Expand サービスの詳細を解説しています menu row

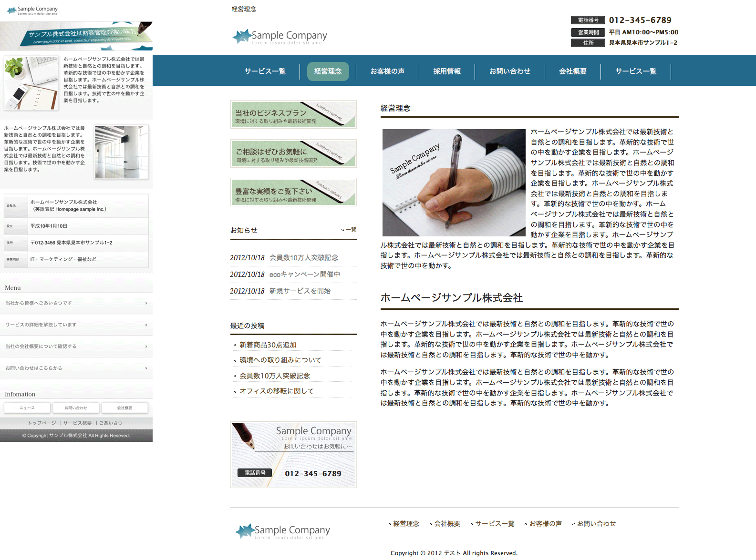[76, 325]
